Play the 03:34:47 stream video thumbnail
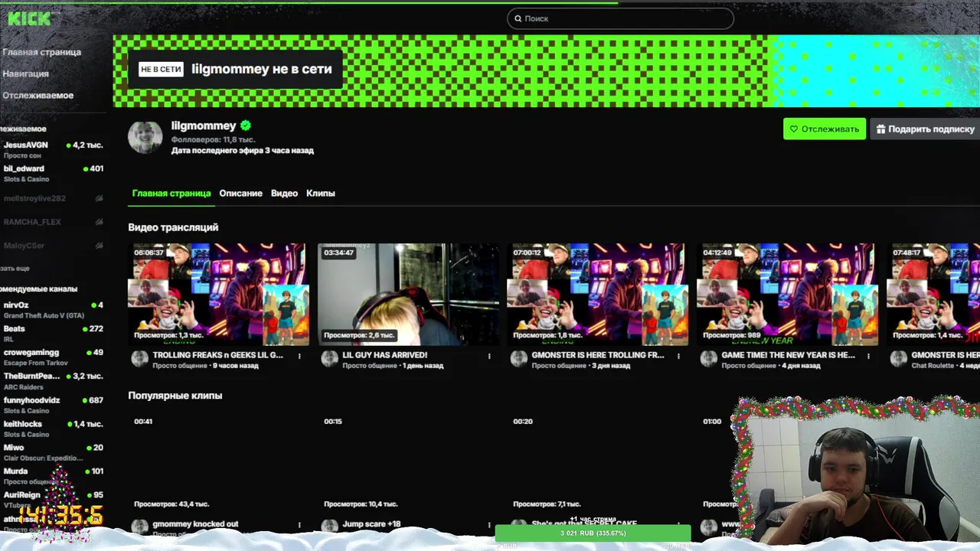 pyautogui.click(x=408, y=295)
